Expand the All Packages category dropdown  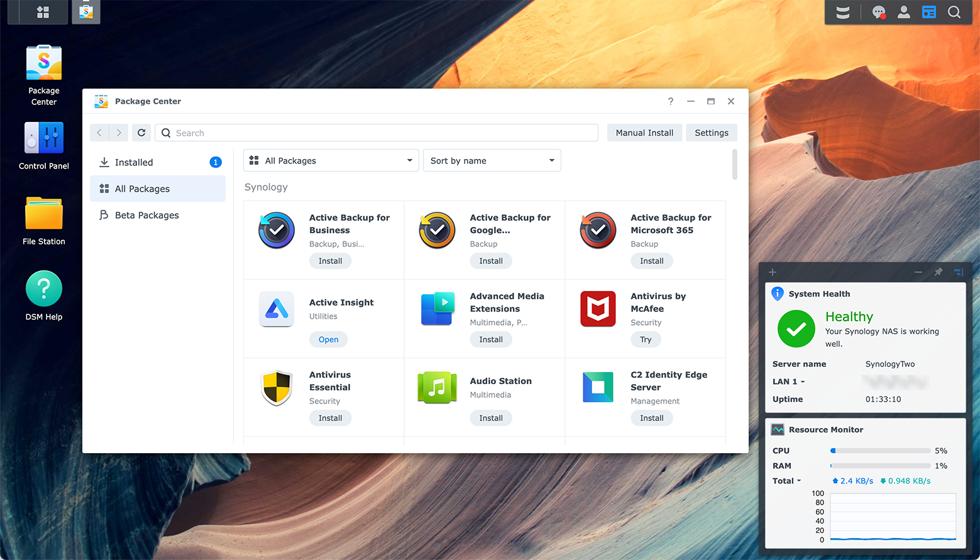point(331,161)
